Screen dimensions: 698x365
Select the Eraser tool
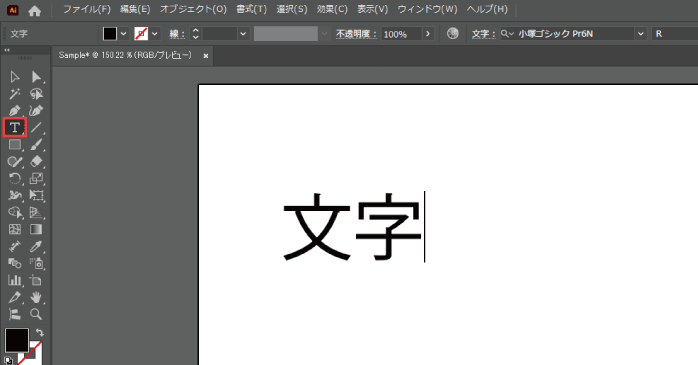[x=36, y=162]
